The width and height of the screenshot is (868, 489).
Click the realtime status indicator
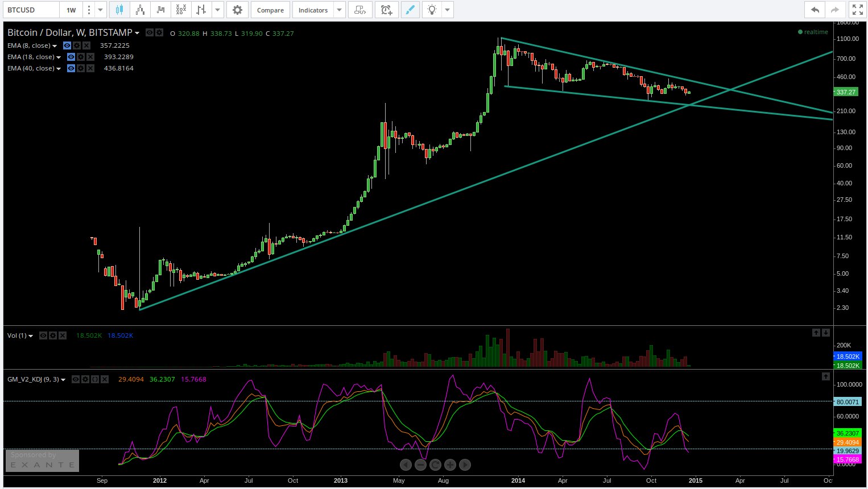pyautogui.click(x=813, y=32)
